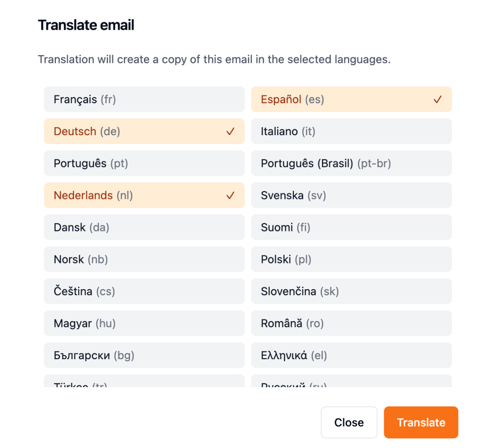This screenshot has height=448, width=490.
Task: Select Polski (pl) for translation
Action: (351, 259)
